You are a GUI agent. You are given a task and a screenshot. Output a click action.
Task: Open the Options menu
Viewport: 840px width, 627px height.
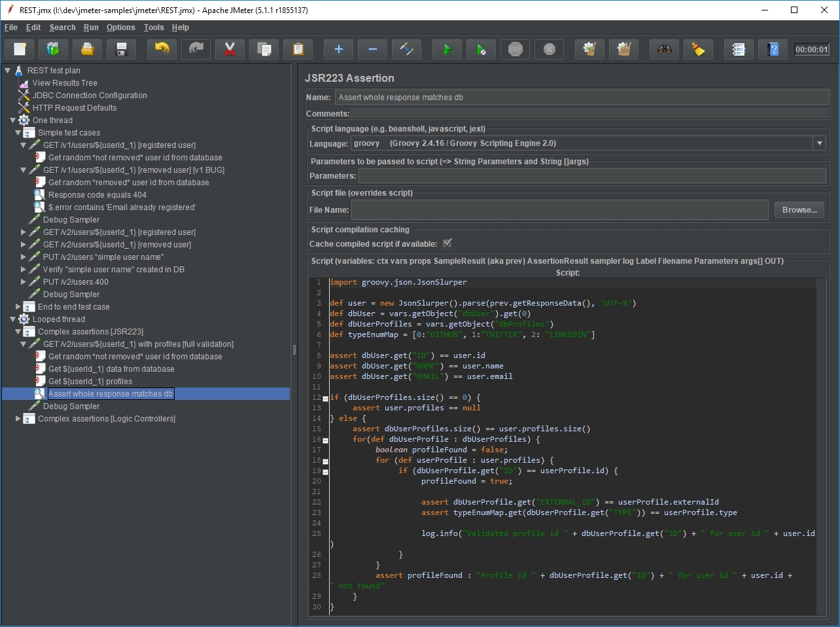(x=121, y=27)
